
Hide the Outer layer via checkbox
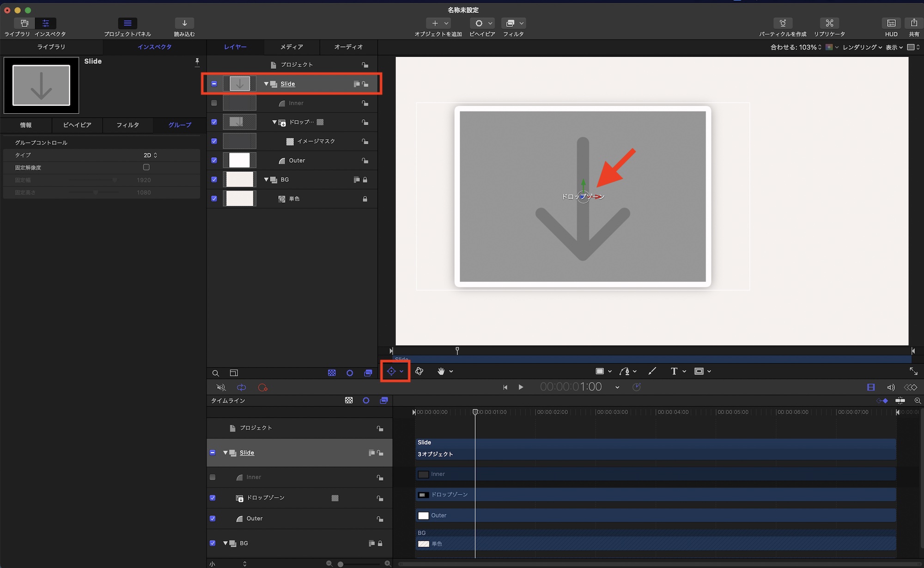pyautogui.click(x=214, y=160)
